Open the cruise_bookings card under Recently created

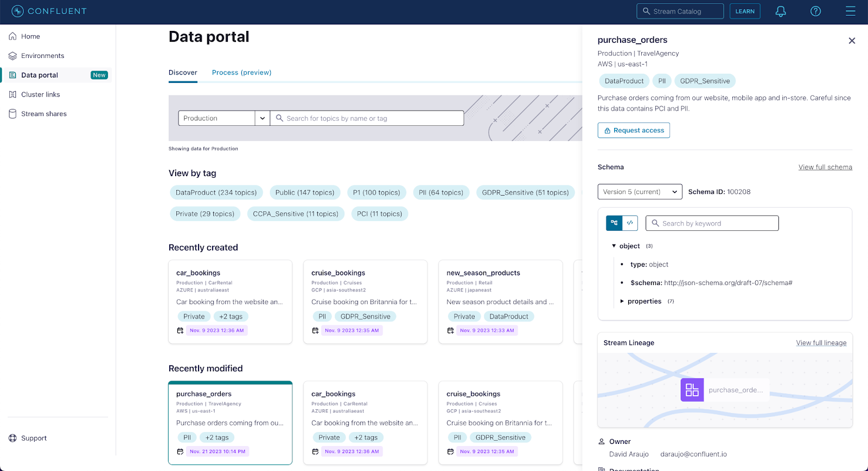(x=366, y=302)
